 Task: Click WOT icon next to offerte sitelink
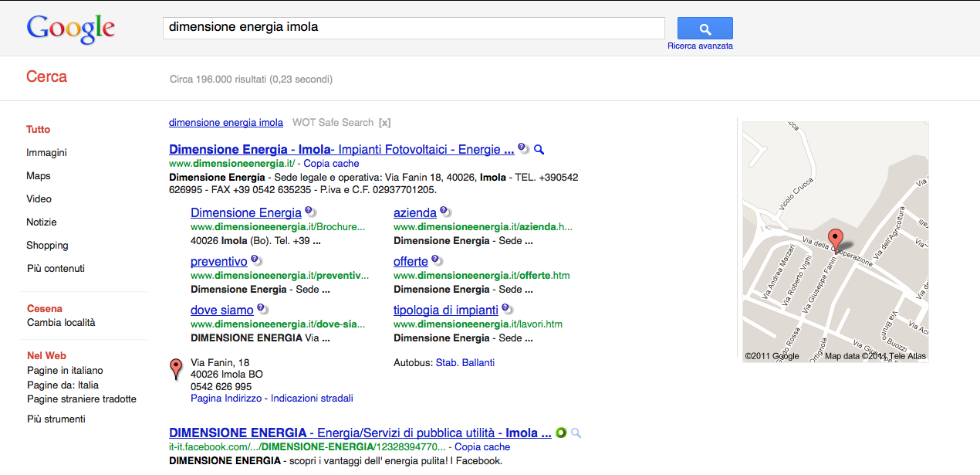click(x=436, y=260)
